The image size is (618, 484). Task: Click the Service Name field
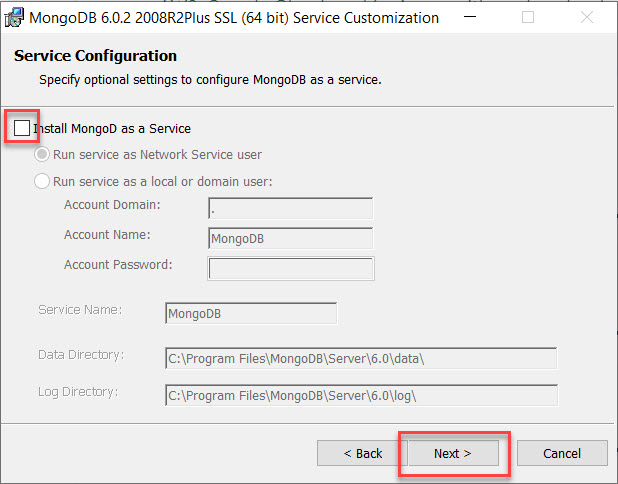tap(251, 313)
